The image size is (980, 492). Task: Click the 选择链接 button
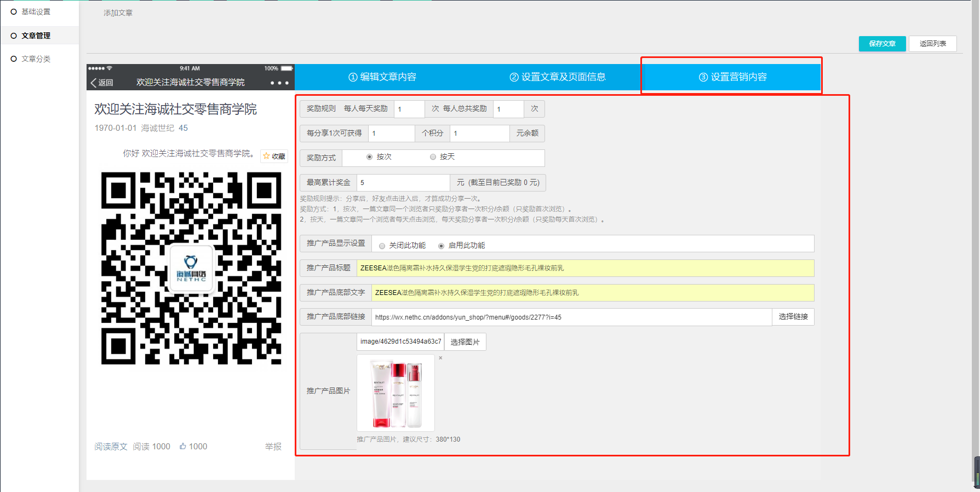coord(793,317)
